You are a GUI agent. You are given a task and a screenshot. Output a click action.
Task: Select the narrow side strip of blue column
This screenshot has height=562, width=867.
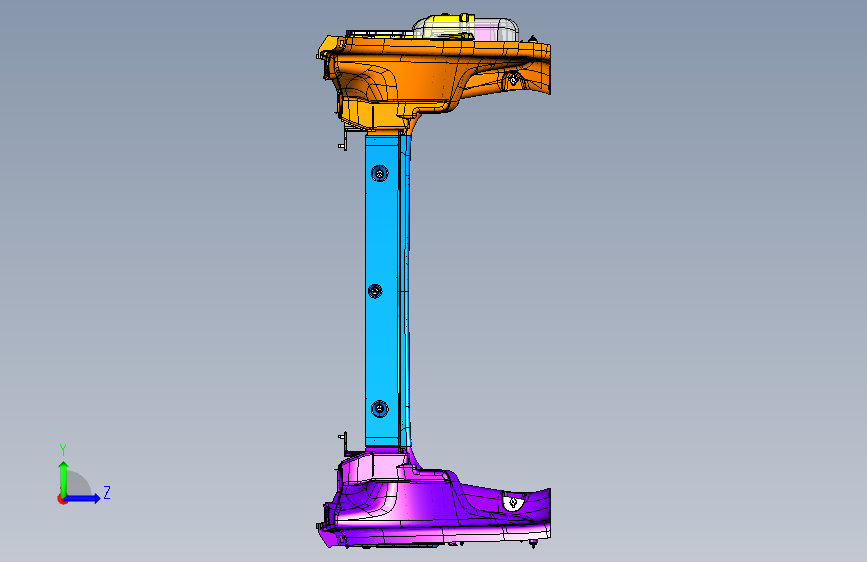coord(405,290)
